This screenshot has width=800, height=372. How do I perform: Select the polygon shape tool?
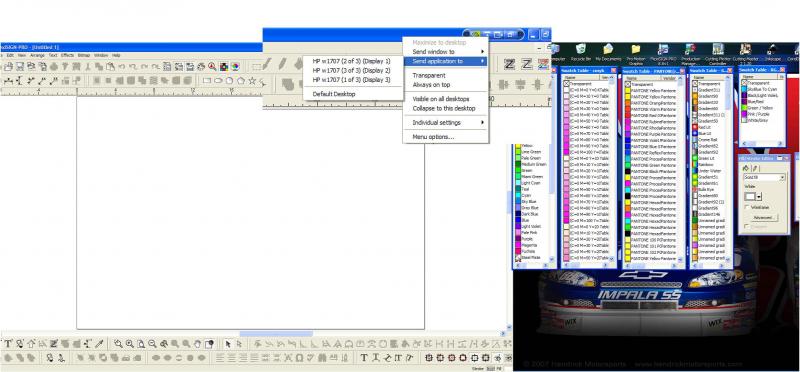240,81
